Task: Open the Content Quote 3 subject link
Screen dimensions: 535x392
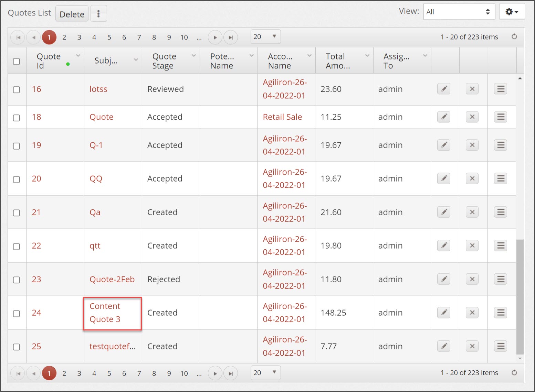Action: pyautogui.click(x=105, y=313)
